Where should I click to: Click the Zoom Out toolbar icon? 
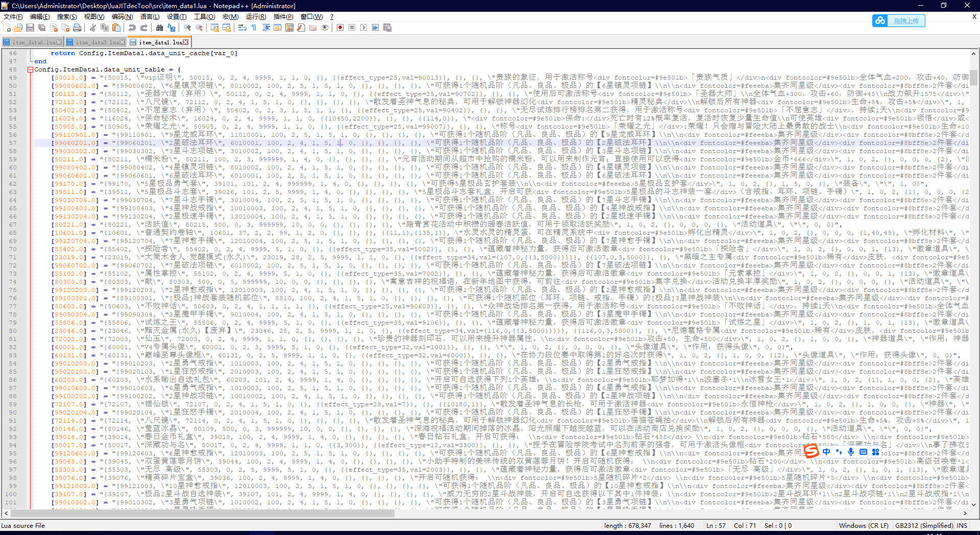pos(199,28)
